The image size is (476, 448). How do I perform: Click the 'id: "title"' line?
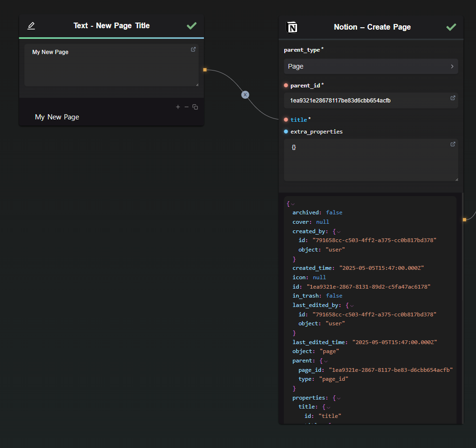pos(323,416)
